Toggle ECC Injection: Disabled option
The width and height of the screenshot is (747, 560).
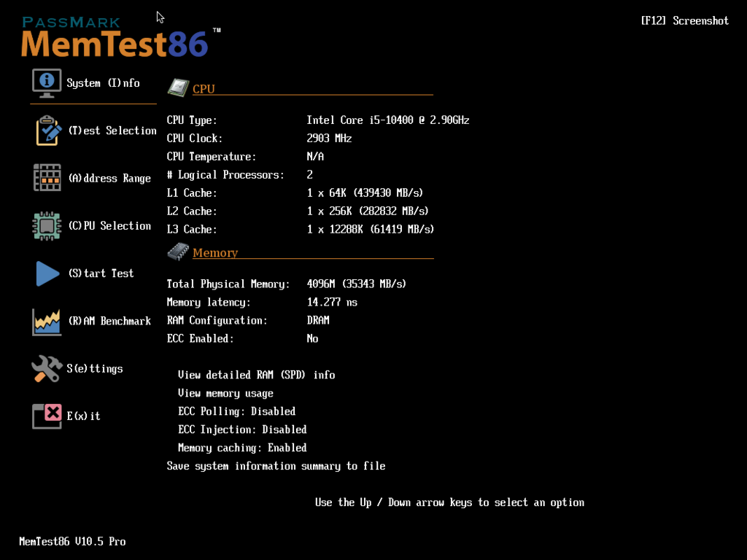click(x=242, y=429)
